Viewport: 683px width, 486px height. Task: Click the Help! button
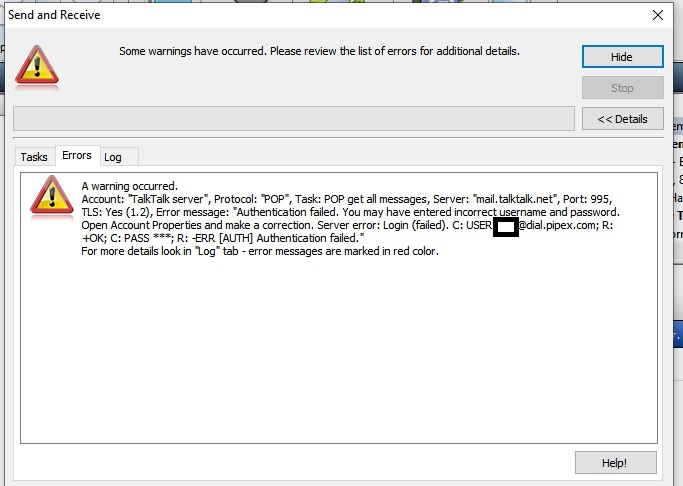coord(615,462)
